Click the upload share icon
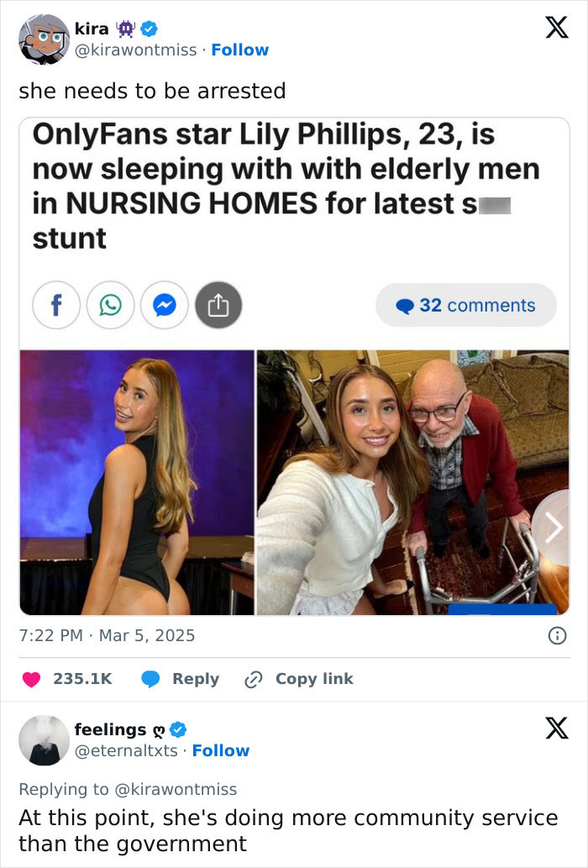 tap(218, 305)
